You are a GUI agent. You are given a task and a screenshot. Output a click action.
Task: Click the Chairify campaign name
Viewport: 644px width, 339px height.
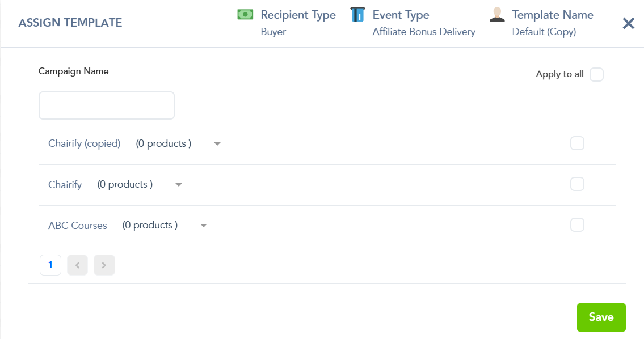coord(65,185)
